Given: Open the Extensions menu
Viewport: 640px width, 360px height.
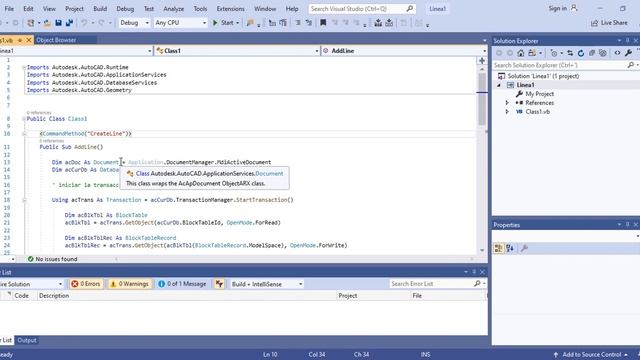Looking at the screenshot, I should tap(230, 9).
